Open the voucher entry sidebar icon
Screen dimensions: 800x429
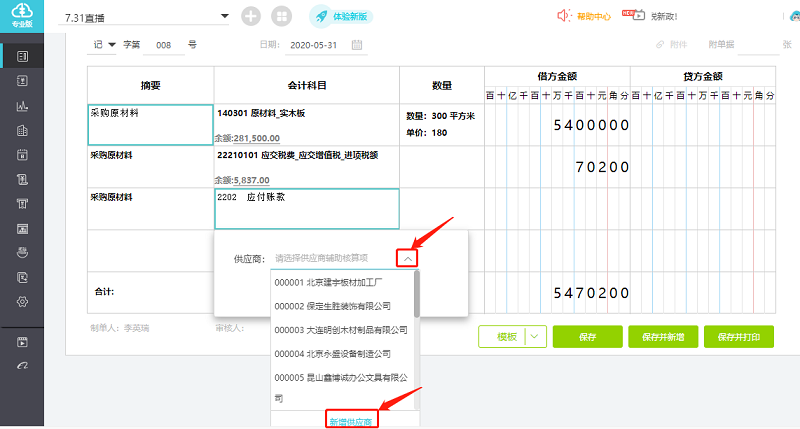[x=22, y=56]
